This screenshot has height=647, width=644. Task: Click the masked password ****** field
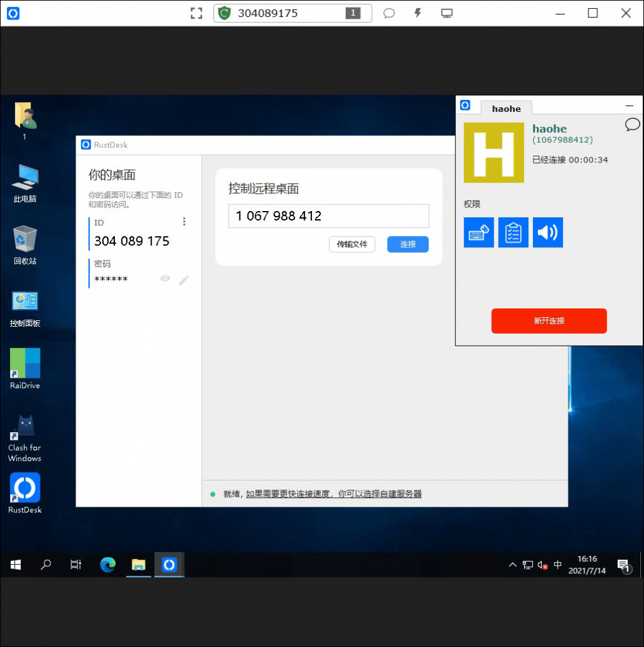click(x=111, y=279)
